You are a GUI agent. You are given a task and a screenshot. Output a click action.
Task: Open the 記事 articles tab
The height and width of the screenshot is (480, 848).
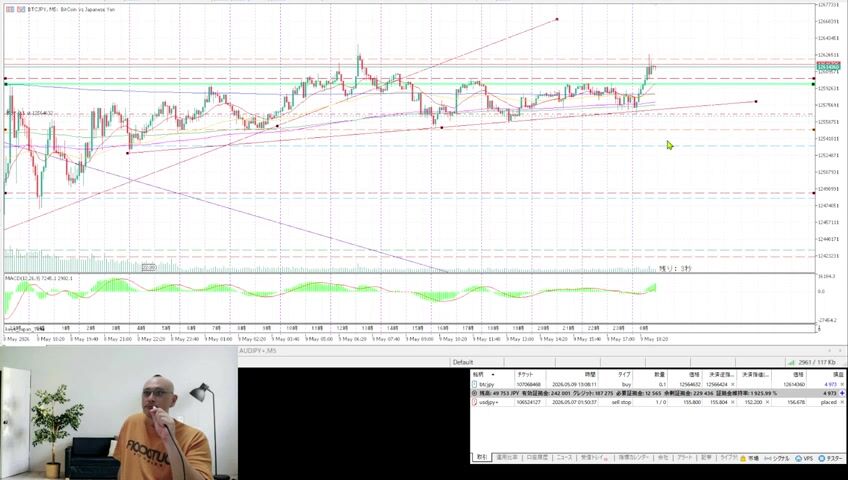[706, 457]
